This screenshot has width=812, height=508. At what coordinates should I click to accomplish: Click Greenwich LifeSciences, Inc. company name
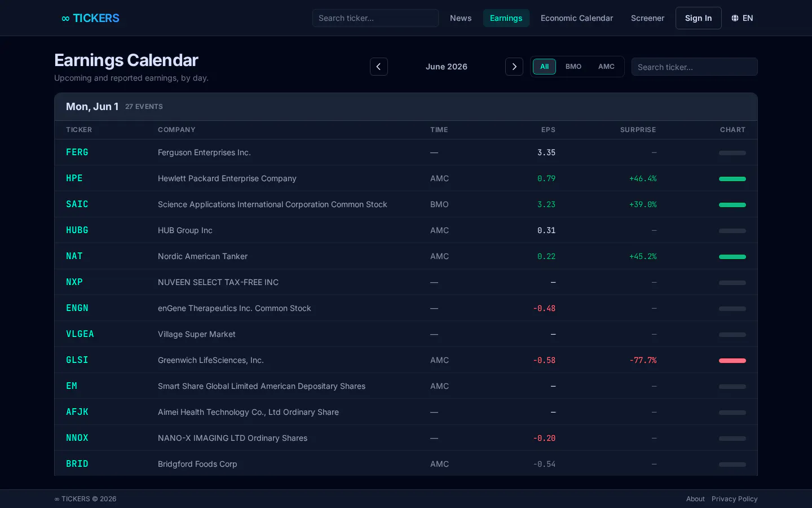click(211, 360)
